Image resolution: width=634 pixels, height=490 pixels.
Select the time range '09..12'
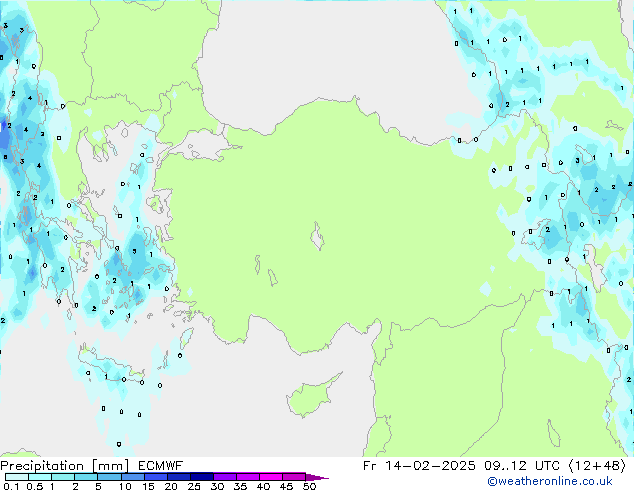pos(505,466)
